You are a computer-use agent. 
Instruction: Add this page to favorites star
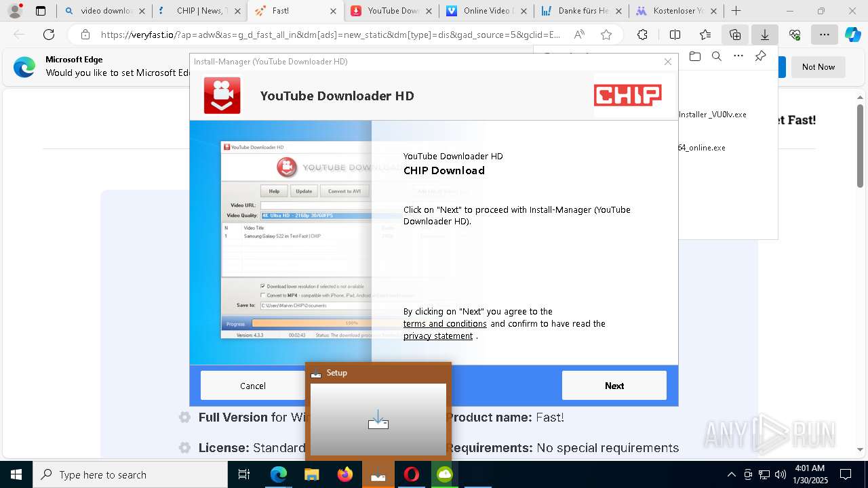(606, 35)
